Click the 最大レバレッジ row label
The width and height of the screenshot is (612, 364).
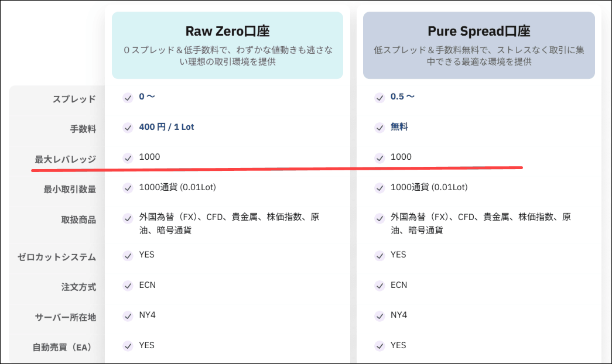tap(65, 159)
